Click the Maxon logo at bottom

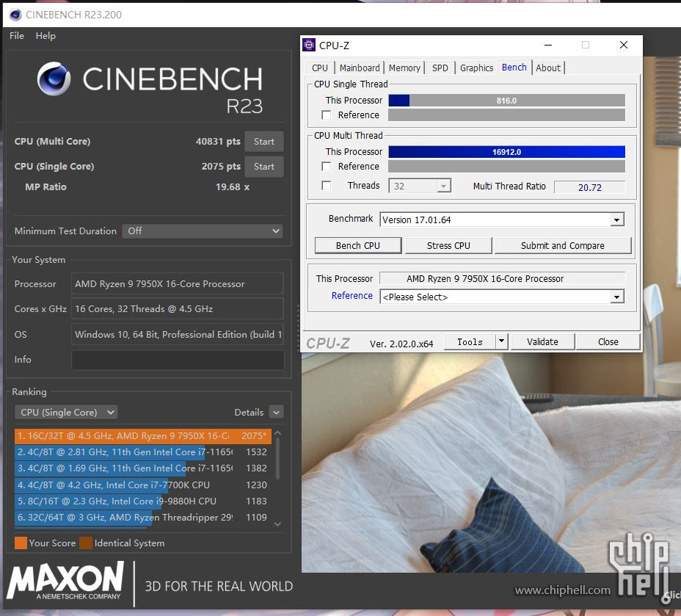click(x=65, y=581)
